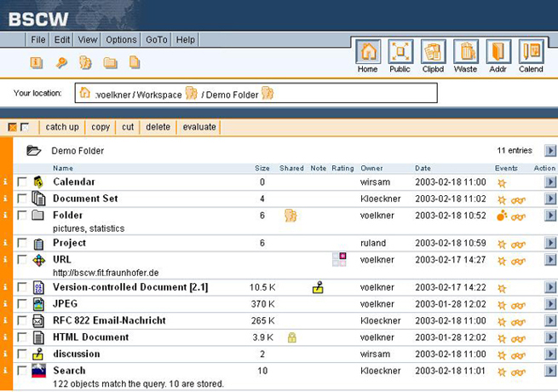The height and width of the screenshot is (392, 558).
Task: Select the checkbox for the JPEG entry
Action: [22, 303]
